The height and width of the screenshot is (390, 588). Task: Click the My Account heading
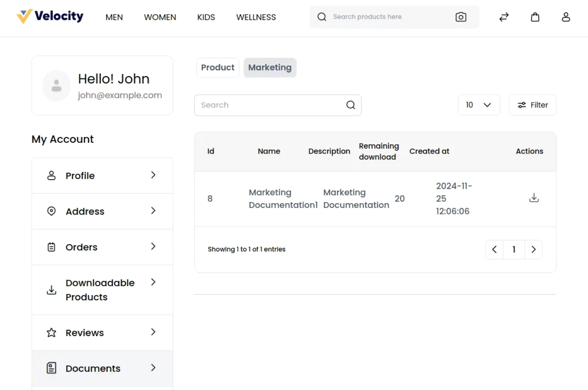[62, 139]
